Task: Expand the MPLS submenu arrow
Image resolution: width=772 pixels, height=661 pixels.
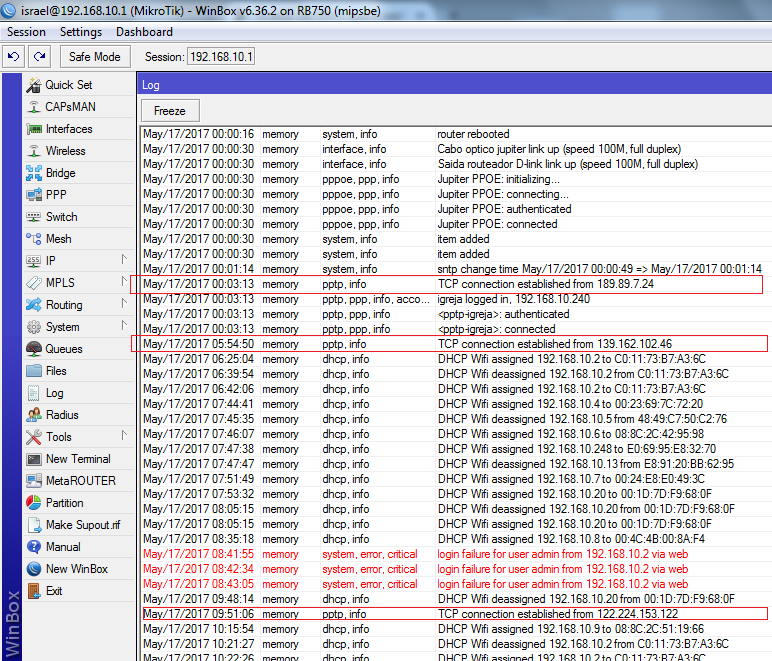Action: tap(124, 282)
